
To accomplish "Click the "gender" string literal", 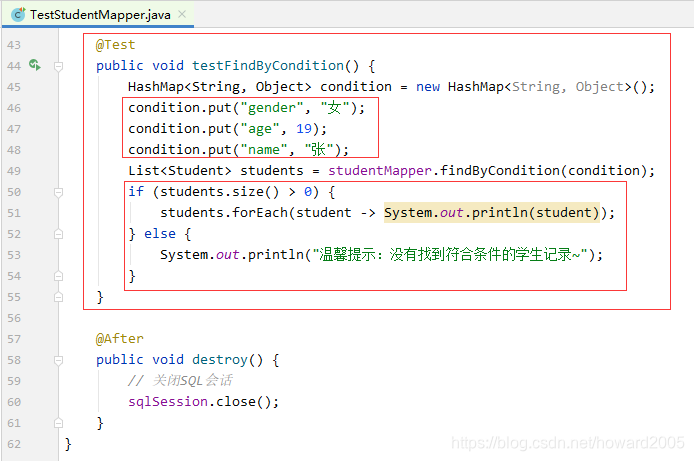I will coord(272,108).
